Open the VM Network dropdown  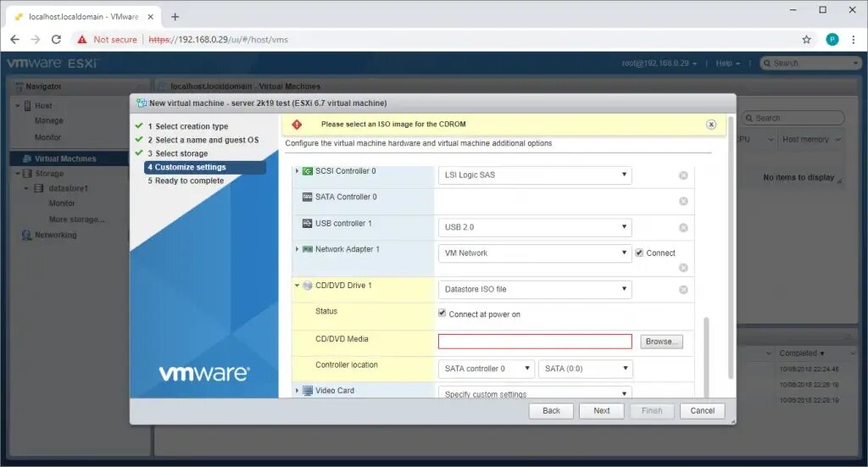click(535, 253)
